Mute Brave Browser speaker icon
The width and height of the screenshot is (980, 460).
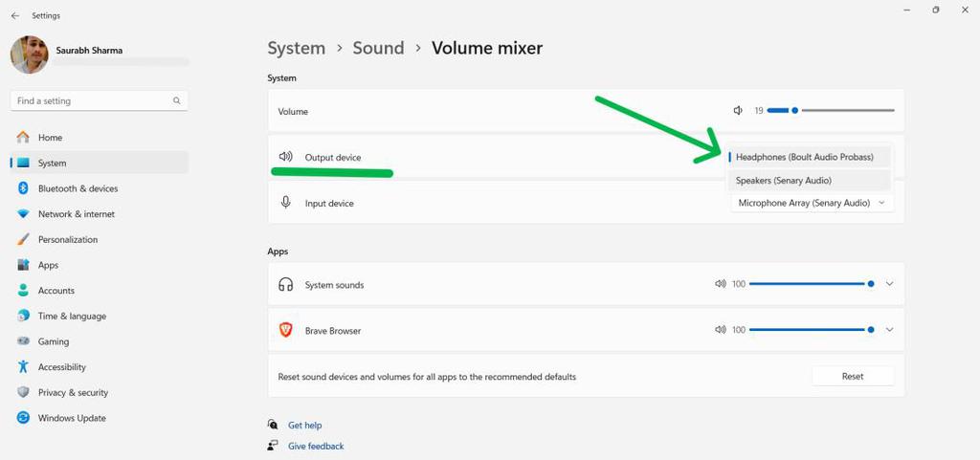coord(720,330)
